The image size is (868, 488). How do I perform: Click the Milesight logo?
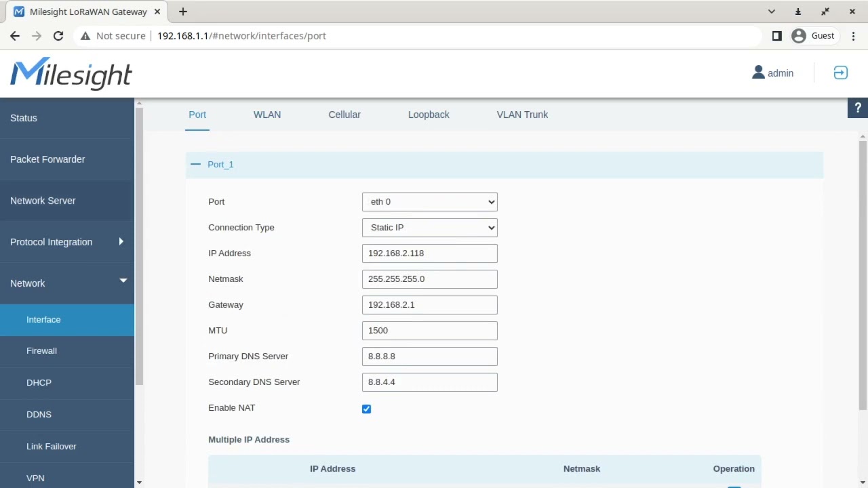point(71,73)
